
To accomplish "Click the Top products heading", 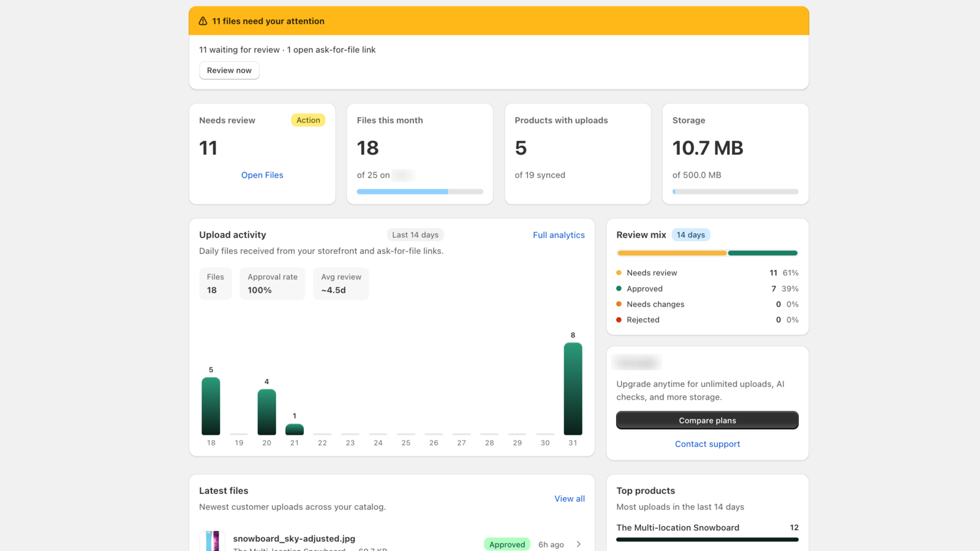I will click(646, 491).
